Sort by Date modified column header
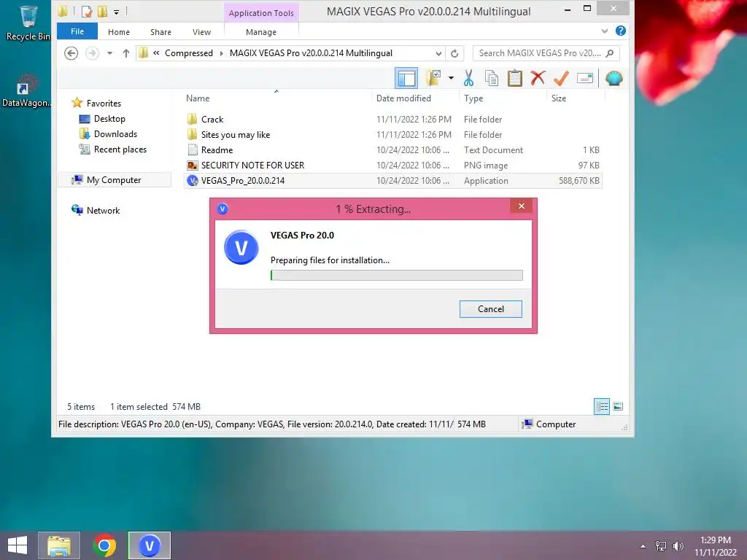747x560 pixels. click(403, 98)
